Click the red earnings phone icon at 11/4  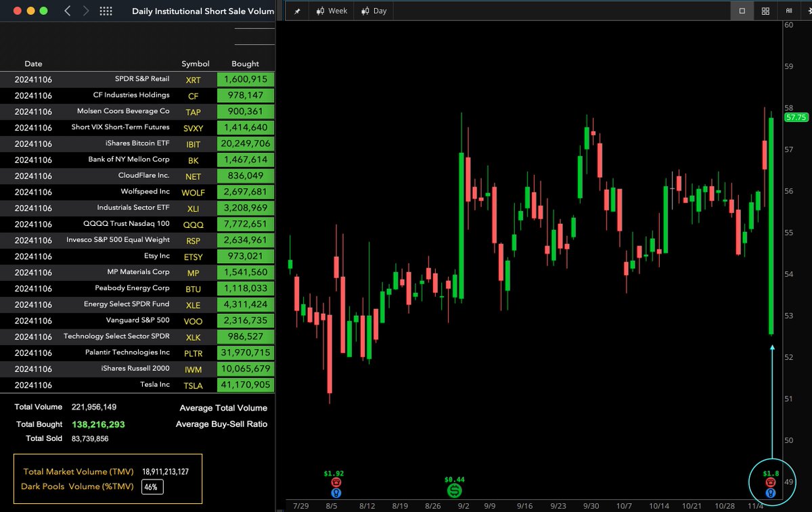point(770,482)
